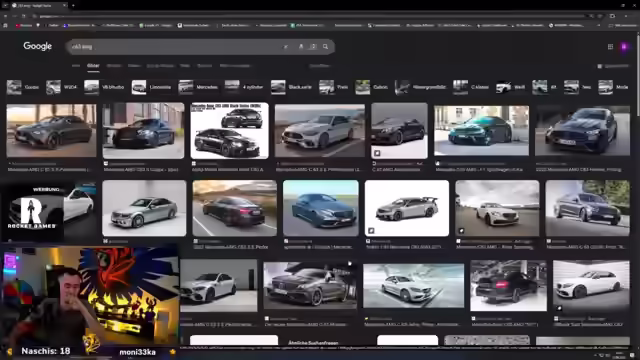
Task: Open Google Lens image search icon
Action: [x=313, y=47]
